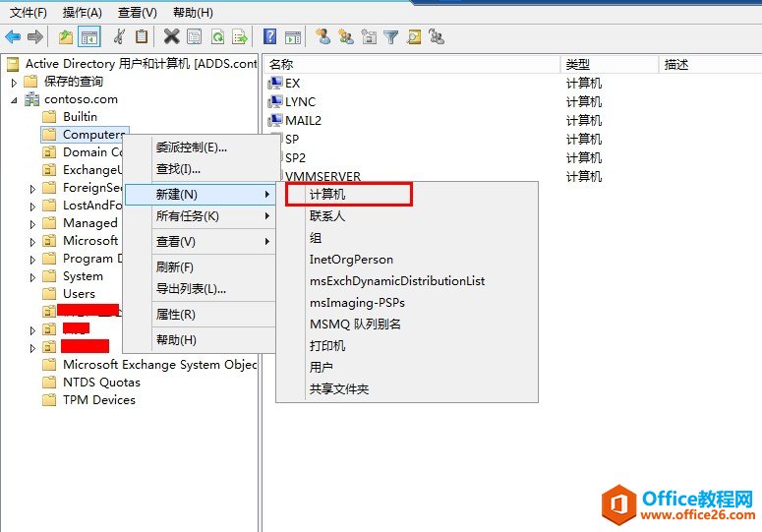Open 查看(V) submenu in context menu
The height and width of the screenshot is (532, 762).
pos(201,242)
